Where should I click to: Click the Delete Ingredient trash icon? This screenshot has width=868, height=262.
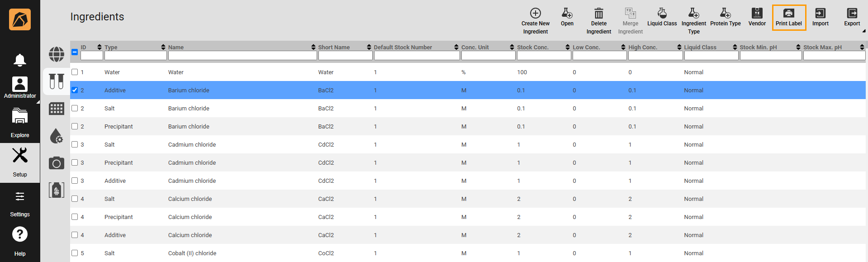[598, 14]
